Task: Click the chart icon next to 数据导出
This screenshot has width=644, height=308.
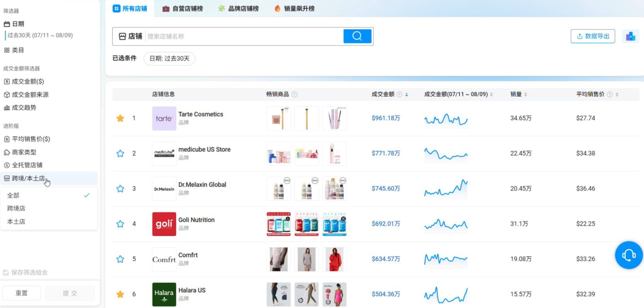Action: (x=630, y=36)
